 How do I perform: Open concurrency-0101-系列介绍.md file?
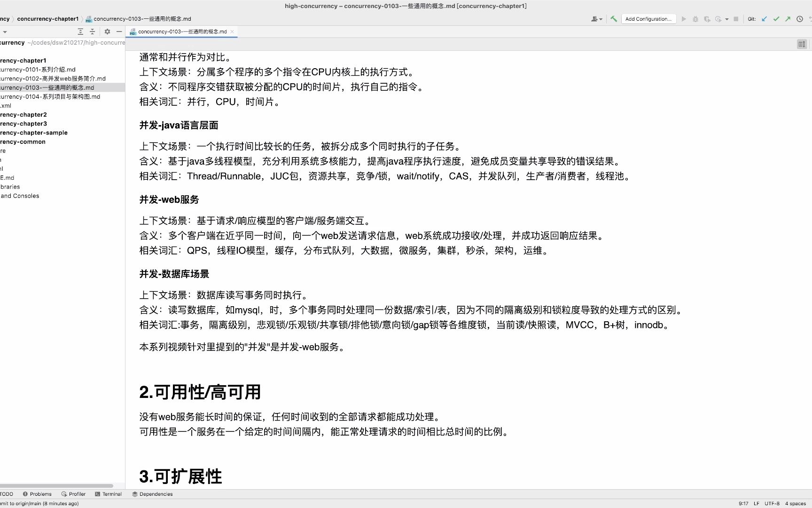tap(38, 69)
